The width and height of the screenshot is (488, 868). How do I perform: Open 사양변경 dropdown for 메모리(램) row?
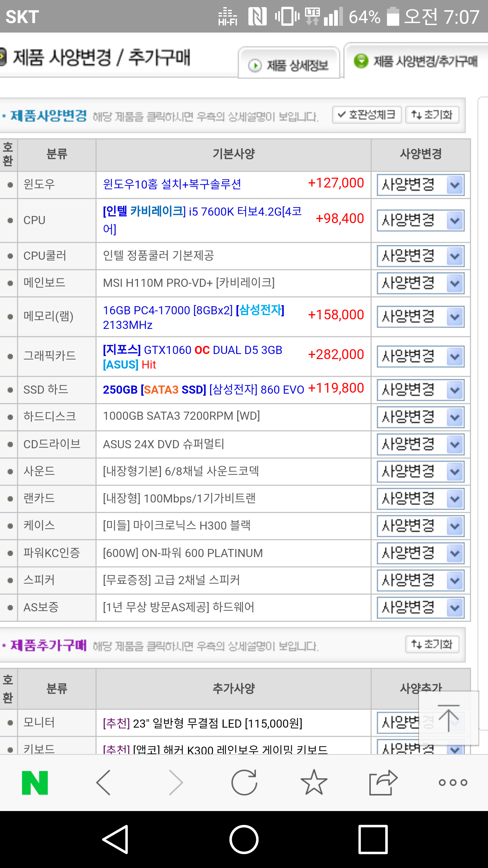pyautogui.click(x=421, y=317)
